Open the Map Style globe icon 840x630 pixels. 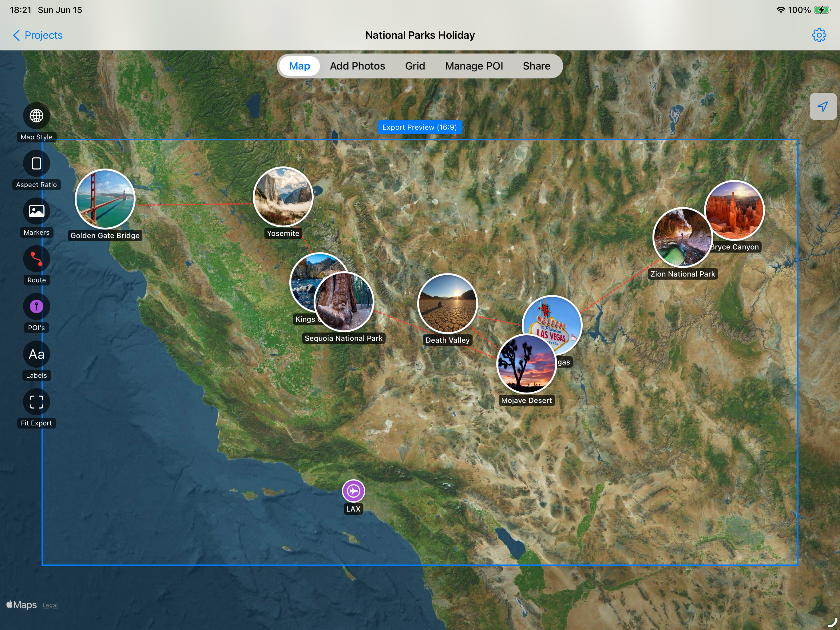tap(37, 116)
